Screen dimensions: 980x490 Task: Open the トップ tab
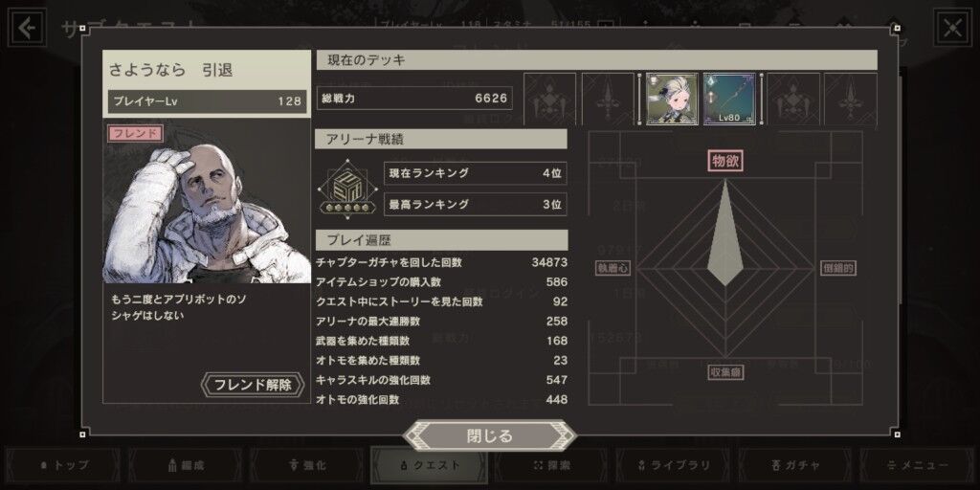(64, 465)
